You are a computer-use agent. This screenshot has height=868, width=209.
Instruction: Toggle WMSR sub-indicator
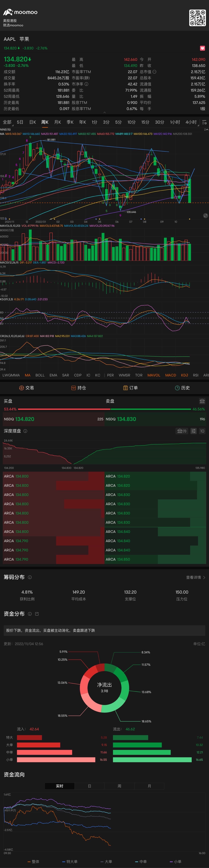coord(124,375)
